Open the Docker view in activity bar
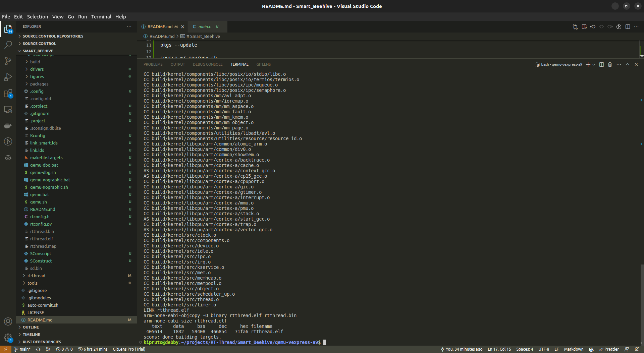The height and width of the screenshot is (353, 644). pos(8,125)
